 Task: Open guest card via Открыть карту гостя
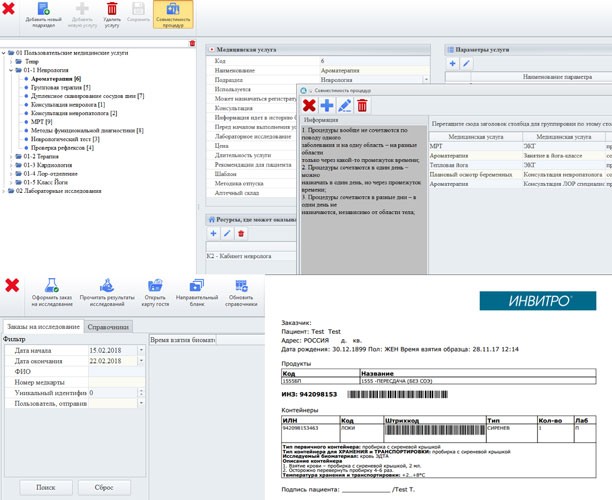tap(154, 290)
